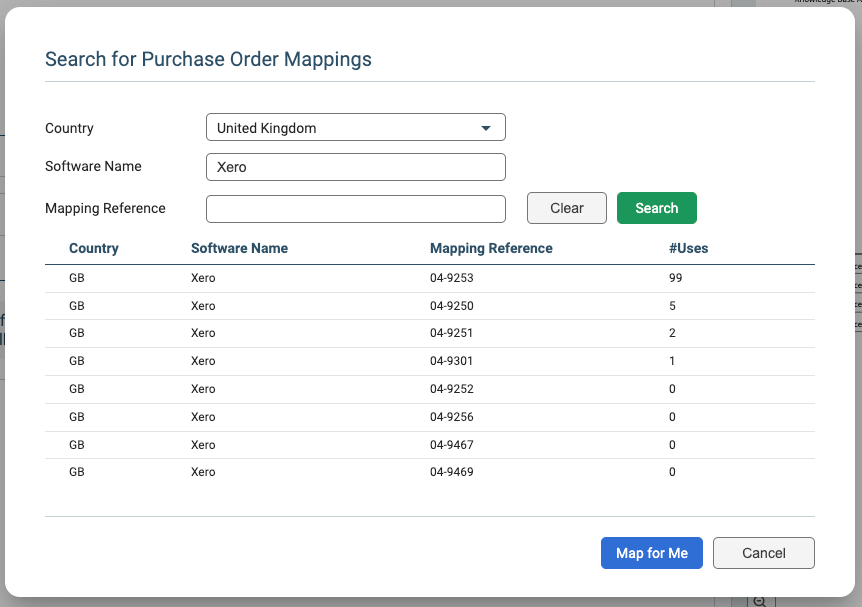Click the green Search button
The height and width of the screenshot is (607, 862).
pos(656,208)
